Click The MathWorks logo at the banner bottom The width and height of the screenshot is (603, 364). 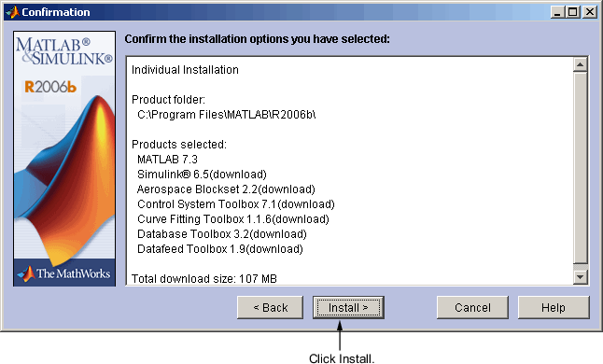point(64,273)
